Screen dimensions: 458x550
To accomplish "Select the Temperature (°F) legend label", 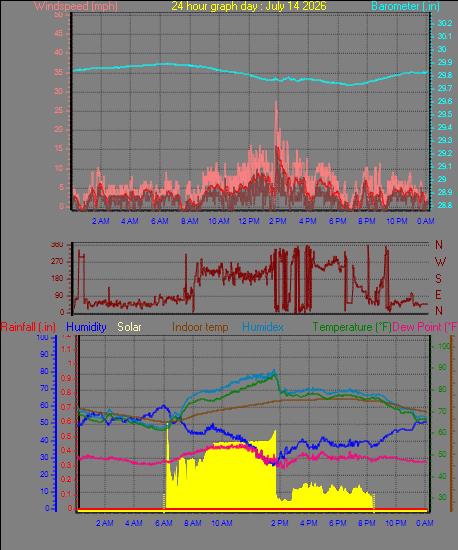I will pos(352,327).
